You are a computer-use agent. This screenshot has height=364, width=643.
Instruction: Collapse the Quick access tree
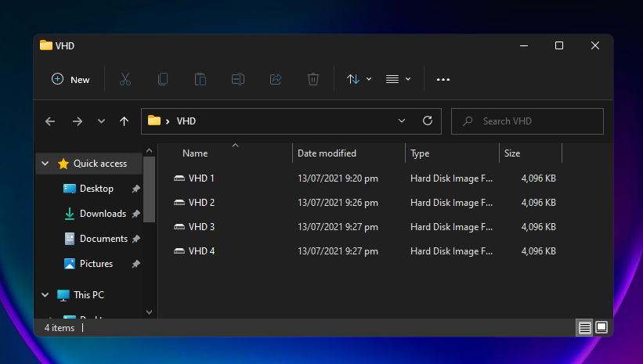tap(45, 164)
